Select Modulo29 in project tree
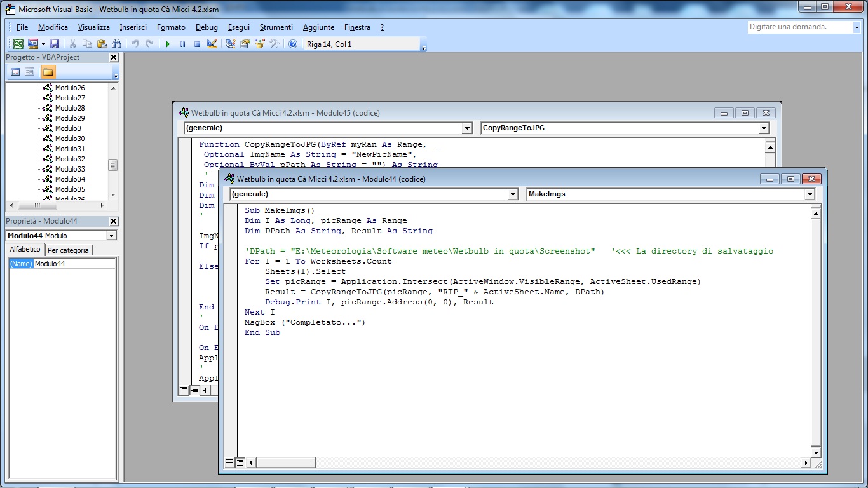 coord(70,118)
